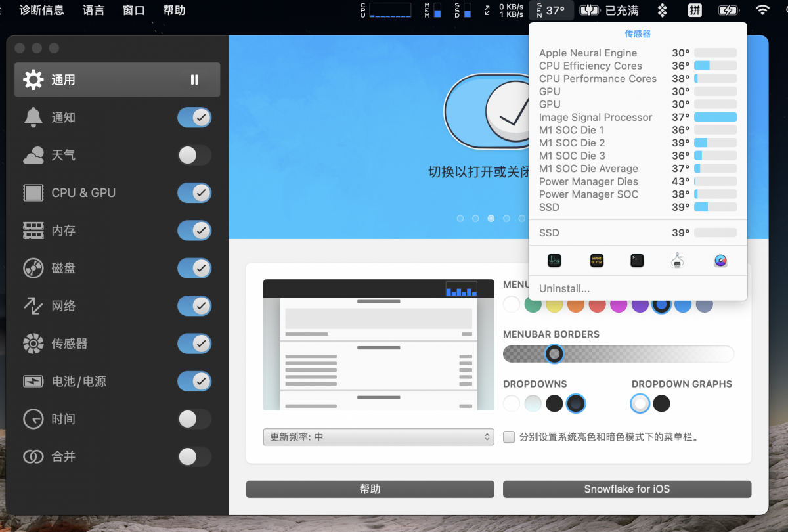Pick the gray-blue menubar color swatch
This screenshot has height=532, width=788.
pyautogui.click(x=704, y=304)
